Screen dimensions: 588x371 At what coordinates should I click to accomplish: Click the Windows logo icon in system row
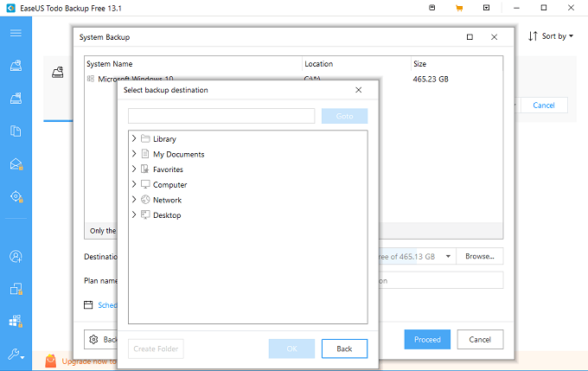pos(91,79)
